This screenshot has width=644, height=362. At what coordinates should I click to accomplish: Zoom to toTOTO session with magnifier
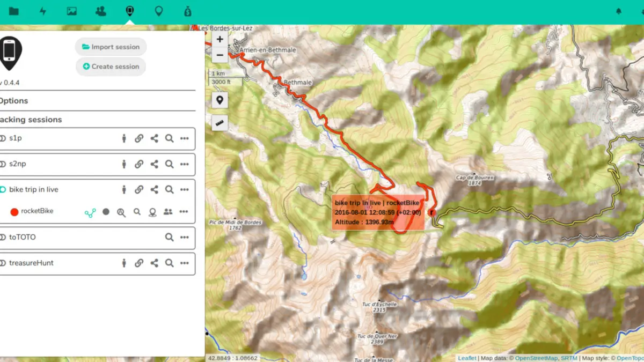pyautogui.click(x=169, y=237)
